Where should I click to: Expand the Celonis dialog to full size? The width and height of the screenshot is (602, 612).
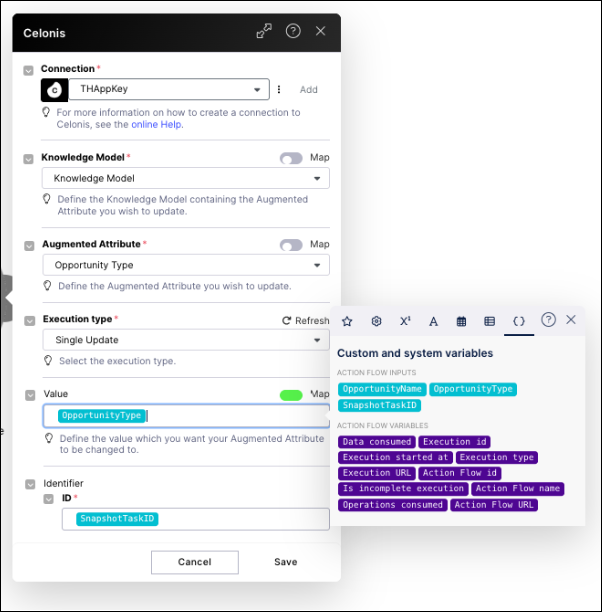click(264, 31)
